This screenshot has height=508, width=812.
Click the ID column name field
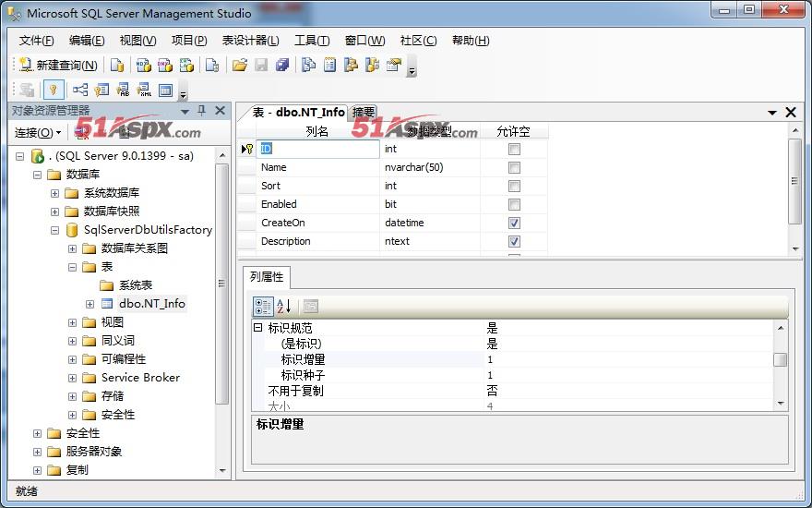[318, 149]
